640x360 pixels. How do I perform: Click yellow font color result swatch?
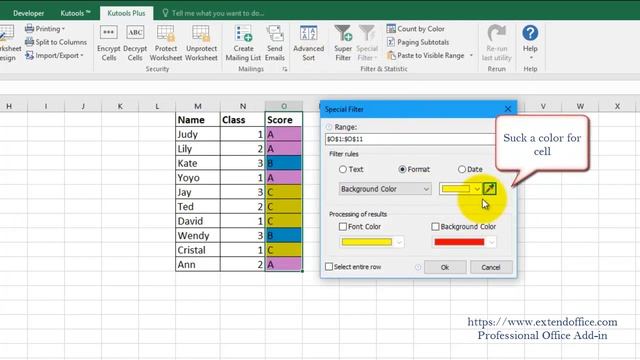click(367, 242)
